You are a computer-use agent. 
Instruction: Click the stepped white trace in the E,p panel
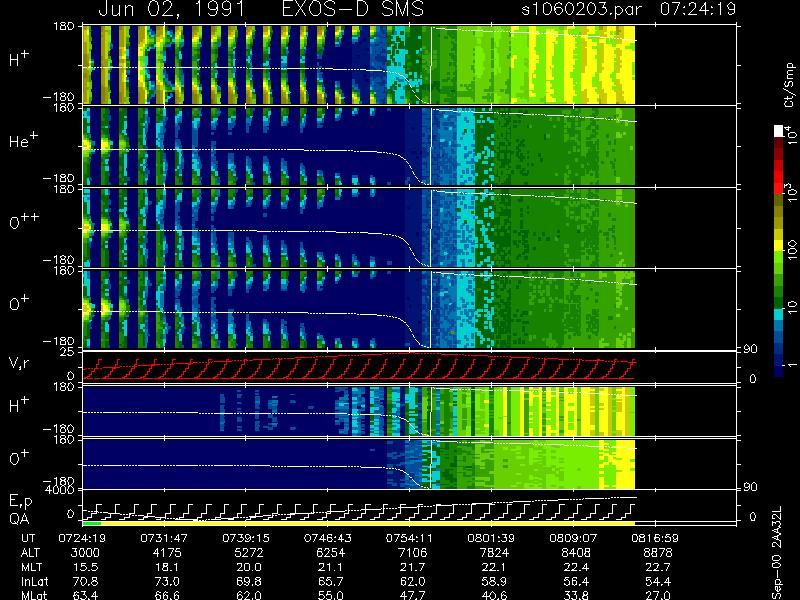(x=359, y=512)
